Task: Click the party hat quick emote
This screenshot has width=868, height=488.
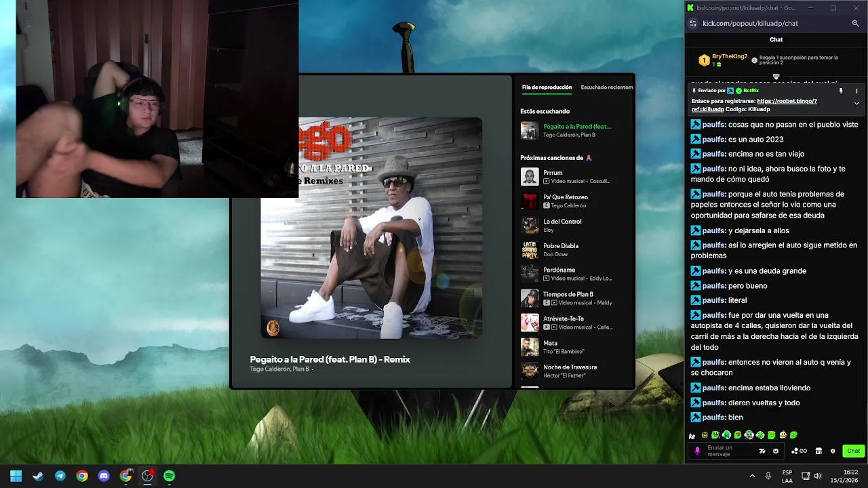Action: click(783, 435)
